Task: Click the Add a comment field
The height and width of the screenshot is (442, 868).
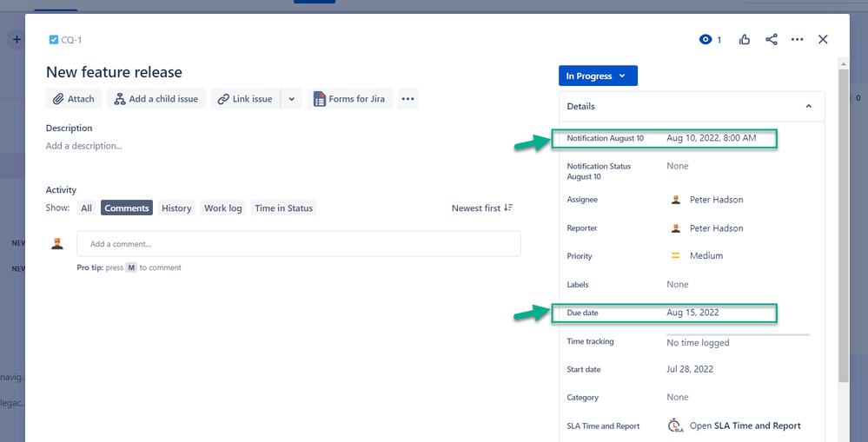Action: pos(299,243)
